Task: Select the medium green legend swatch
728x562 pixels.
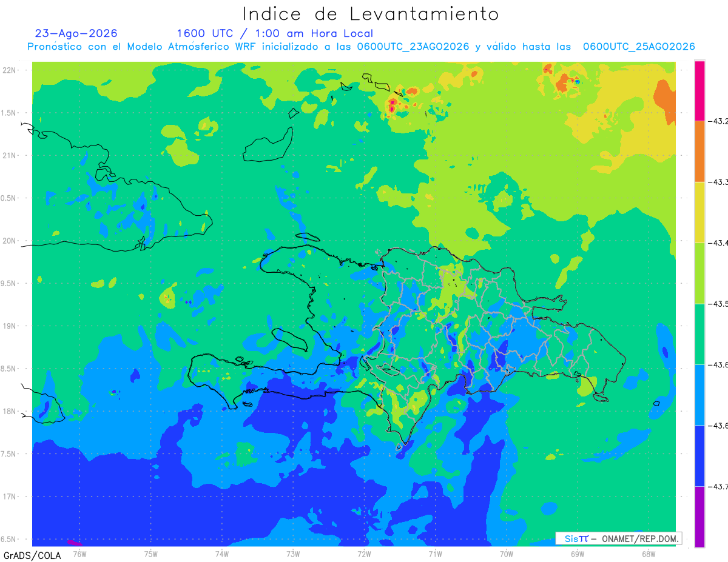Action: point(699,333)
